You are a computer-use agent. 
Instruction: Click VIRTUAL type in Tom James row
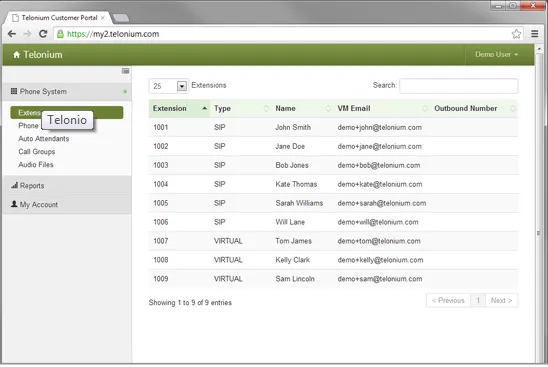pos(228,241)
